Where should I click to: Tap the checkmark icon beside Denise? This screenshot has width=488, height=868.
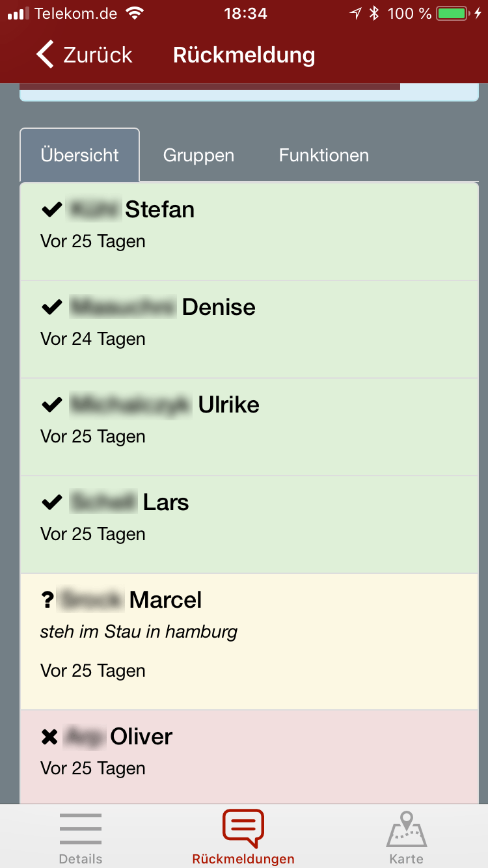(51, 308)
